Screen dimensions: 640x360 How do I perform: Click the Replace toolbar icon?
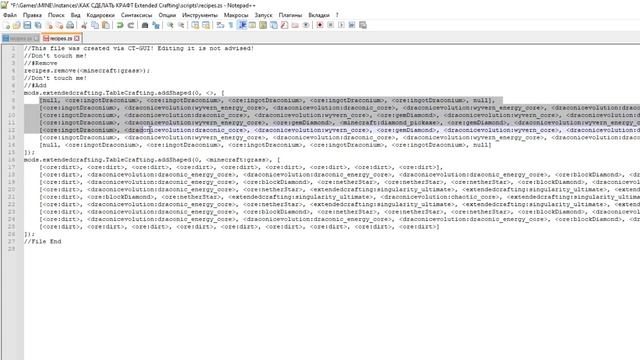[x=156, y=25]
